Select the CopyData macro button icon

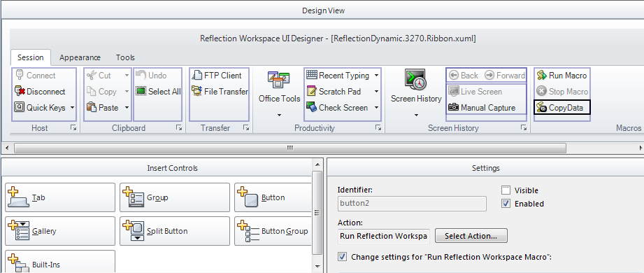pyautogui.click(x=542, y=108)
